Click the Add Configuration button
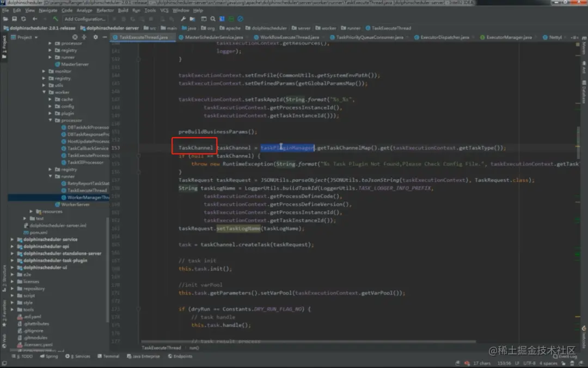The height and width of the screenshot is (368, 588). tap(85, 19)
